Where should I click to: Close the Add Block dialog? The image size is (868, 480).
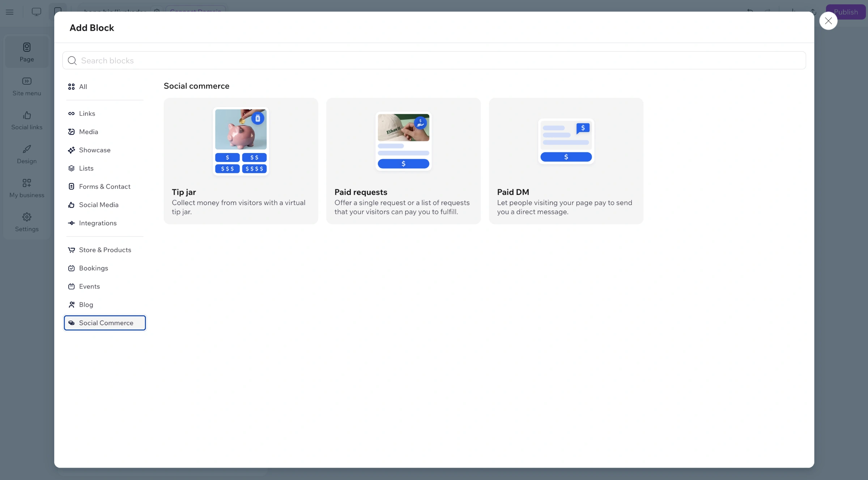click(828, 21)
